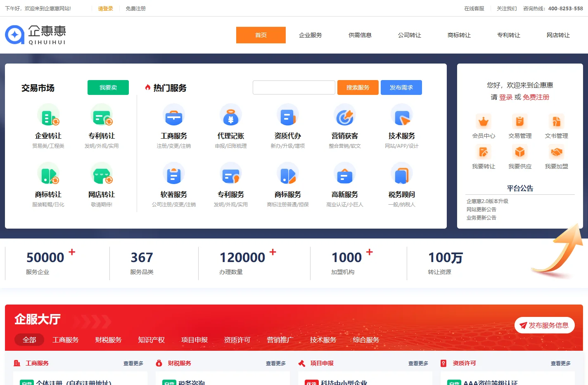Switch to 财税服务 tab in 企服大厅

[109, 340]
